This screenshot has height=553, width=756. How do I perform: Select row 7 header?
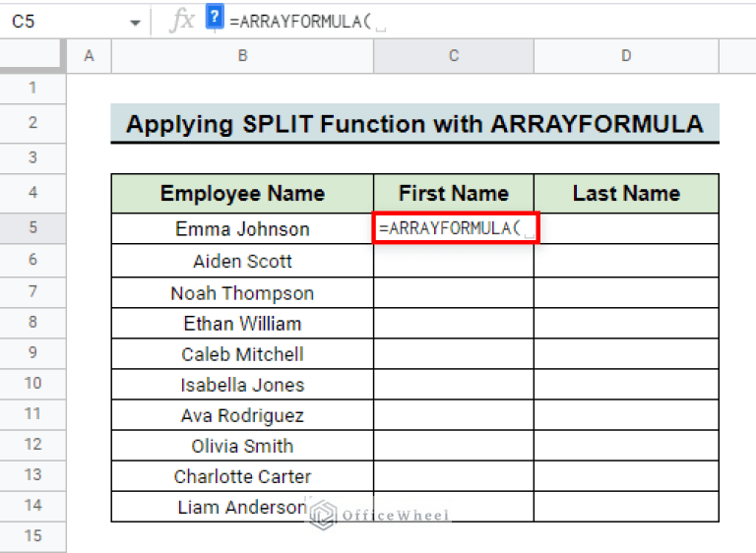coord(32,292)
